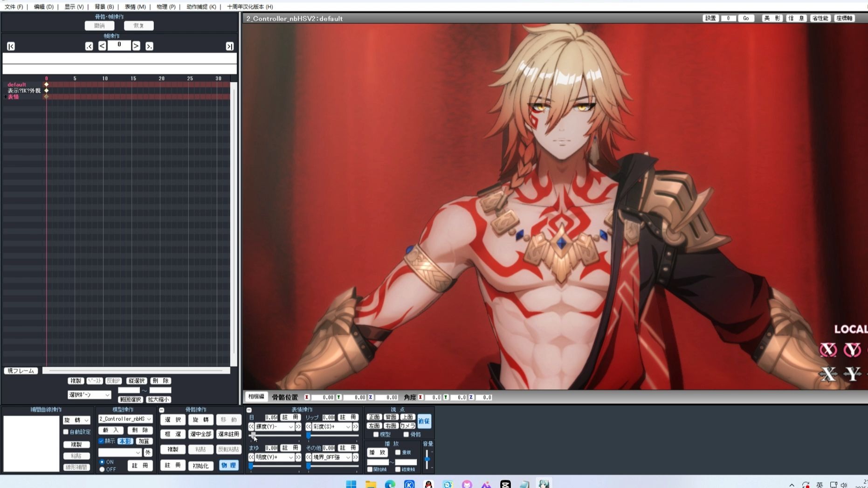This screenshot has width=868, height=488.
Task: Toggle the 顯示 model display checkbox
Action: pos(102,441)
